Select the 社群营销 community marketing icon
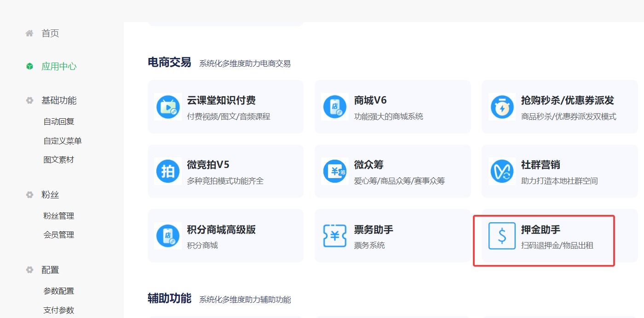644x318 pixels. click(x=502, y=171)
